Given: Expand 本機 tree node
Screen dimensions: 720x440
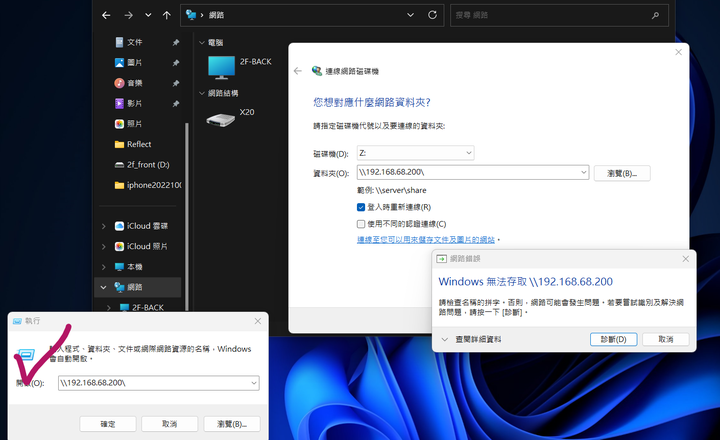Looking at the screenshot, I should [x=104, y=267].
